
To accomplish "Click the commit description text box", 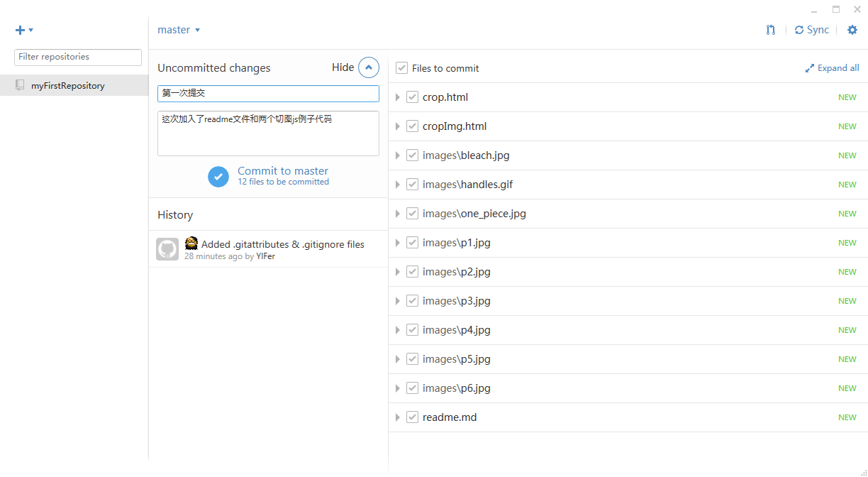I will pos(268,133).
